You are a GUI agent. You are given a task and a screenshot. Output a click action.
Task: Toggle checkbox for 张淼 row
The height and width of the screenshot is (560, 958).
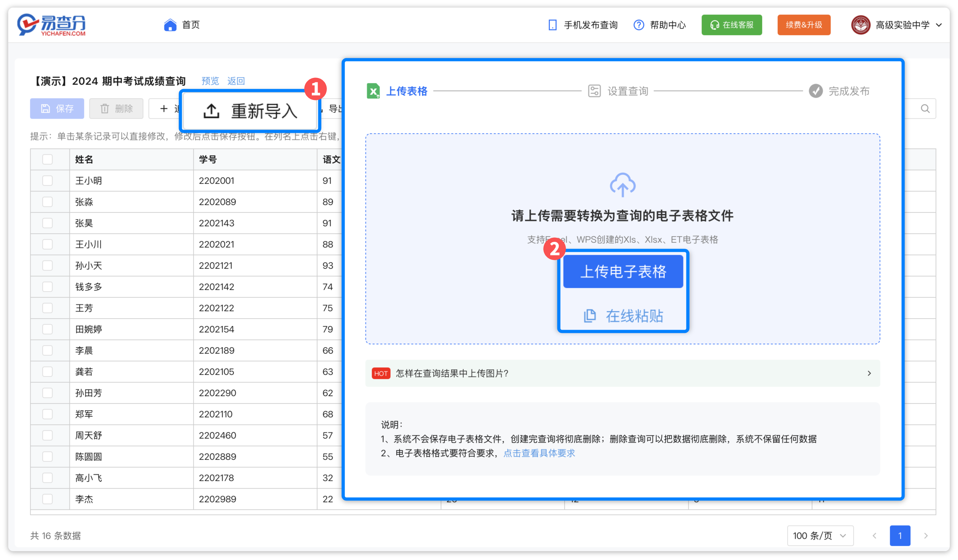[47, 201]
